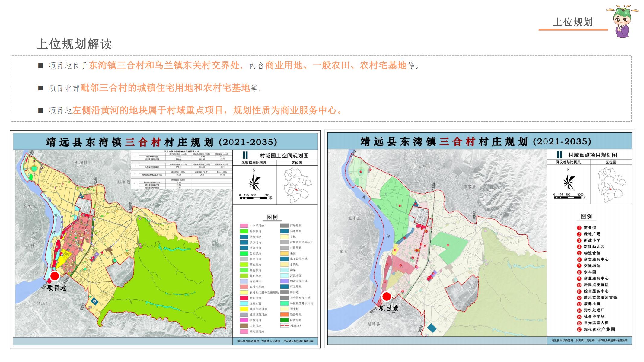Click 图例 heading of the key-projects legend
Image resolution: width=644 pixels, height=362 pixels.
(586, 217)
